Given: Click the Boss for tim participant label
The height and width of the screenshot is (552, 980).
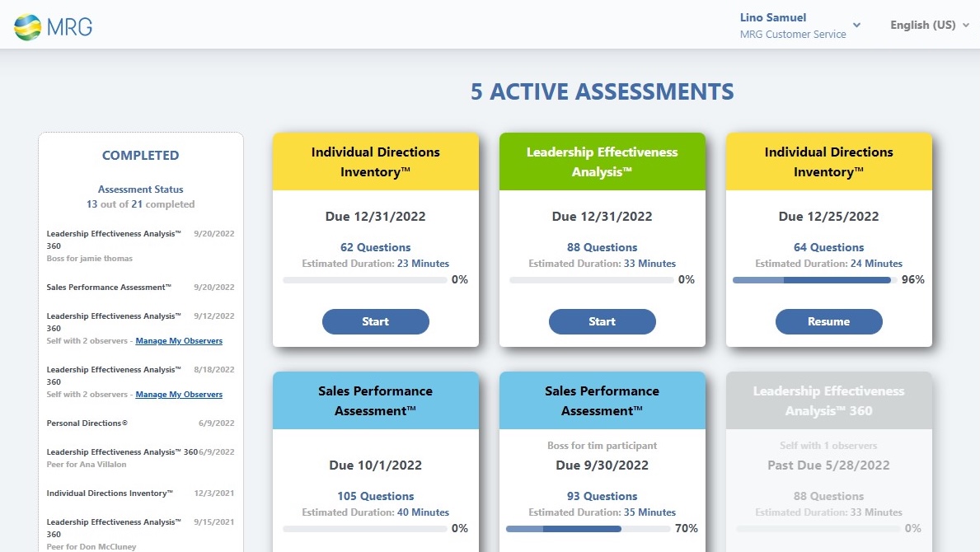Looking at the screenshot, I should [603, 445].
